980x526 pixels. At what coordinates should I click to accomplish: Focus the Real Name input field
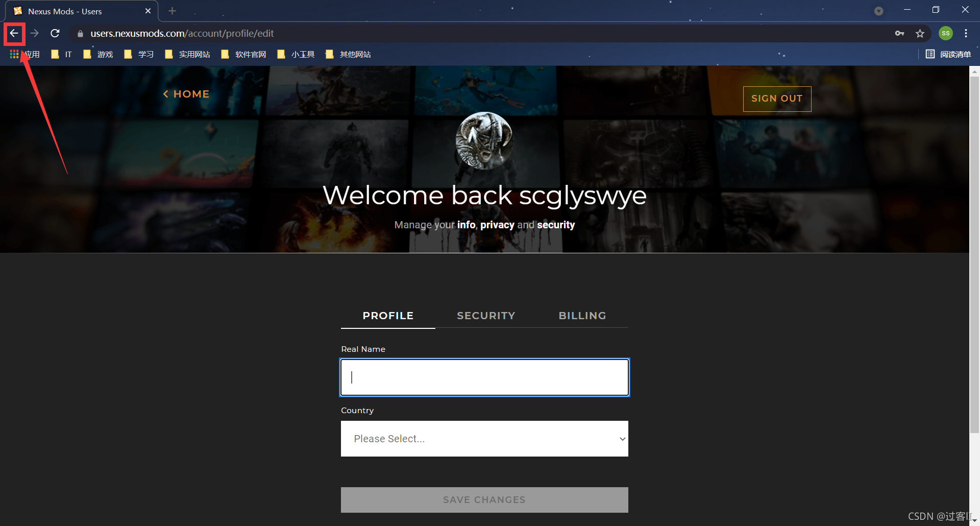pyautogui.click(x=484, y=377)
